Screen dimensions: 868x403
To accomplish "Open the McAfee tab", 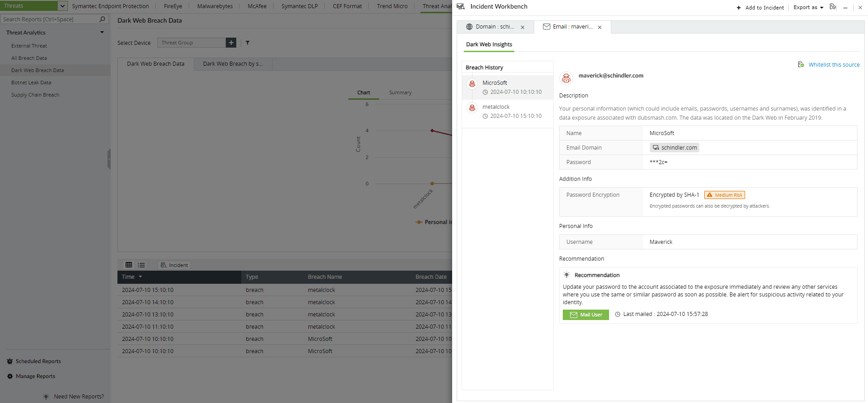I will point(257,6).
